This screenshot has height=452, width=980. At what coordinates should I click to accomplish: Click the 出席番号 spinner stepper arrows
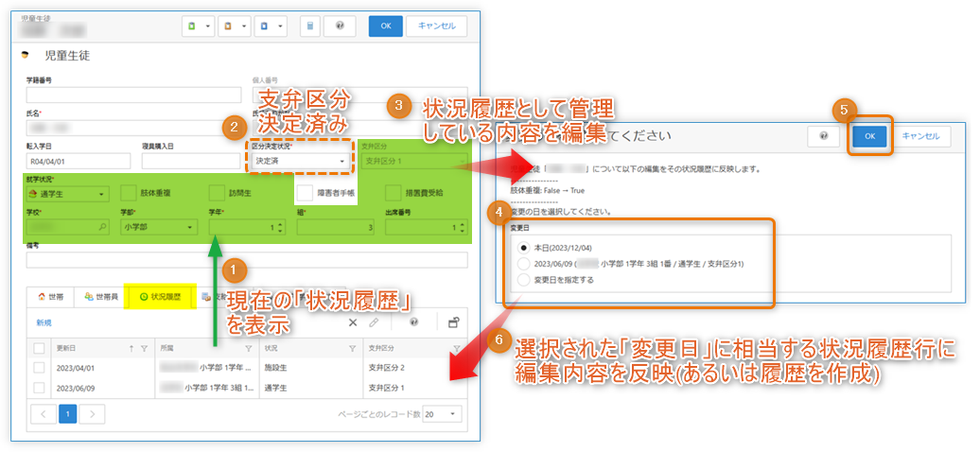pyautogui.click(x=462, y=228)
